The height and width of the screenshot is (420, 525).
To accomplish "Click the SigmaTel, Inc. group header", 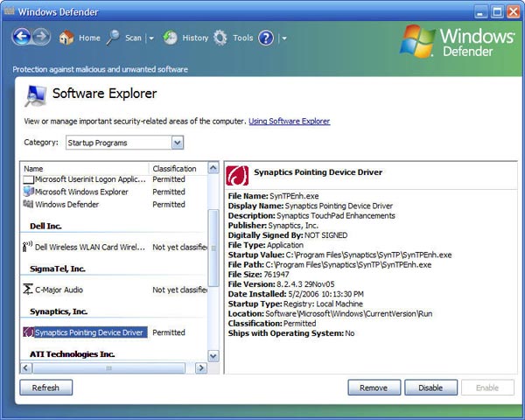I will 58,269.
